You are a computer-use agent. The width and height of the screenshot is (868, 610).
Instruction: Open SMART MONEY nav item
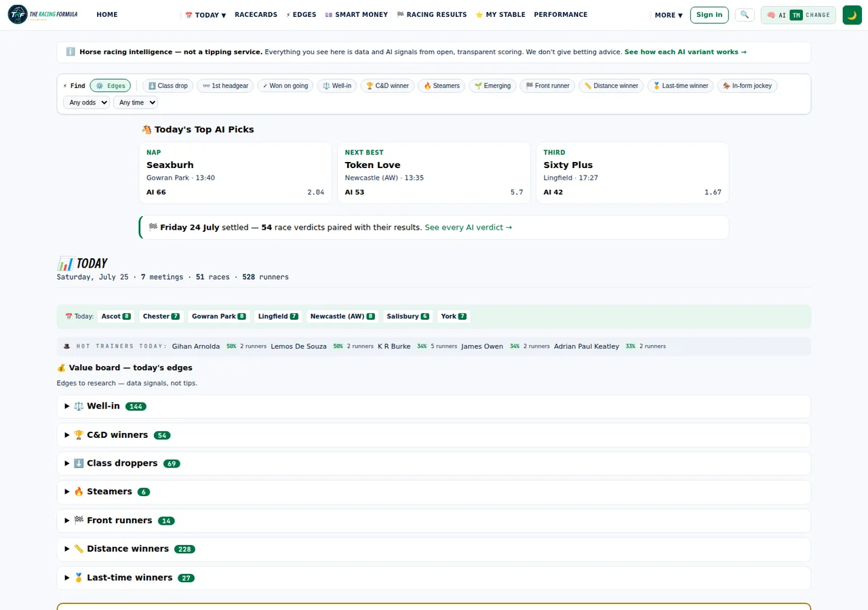click(357, 14)
